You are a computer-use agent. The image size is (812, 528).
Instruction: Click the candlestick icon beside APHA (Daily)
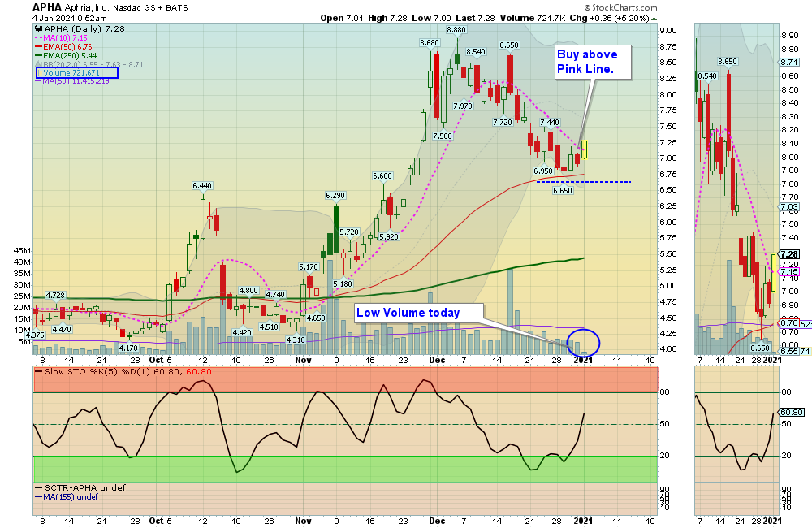[x=37, y=28]
